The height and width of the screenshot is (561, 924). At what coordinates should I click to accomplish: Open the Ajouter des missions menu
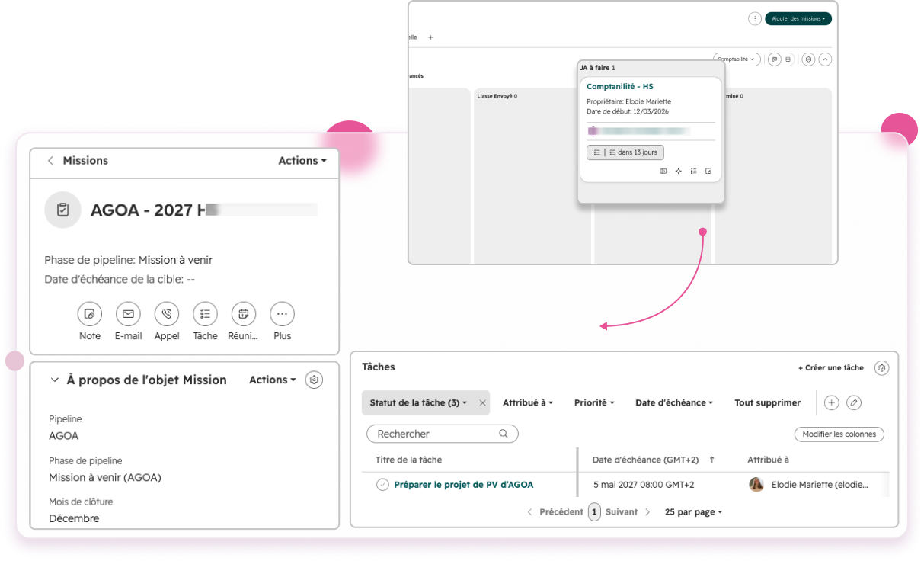(798, 19)
